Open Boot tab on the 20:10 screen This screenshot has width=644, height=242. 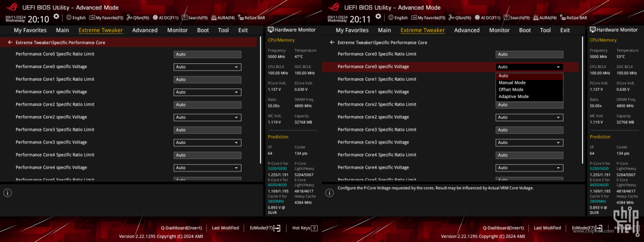[x=203, y=30]
